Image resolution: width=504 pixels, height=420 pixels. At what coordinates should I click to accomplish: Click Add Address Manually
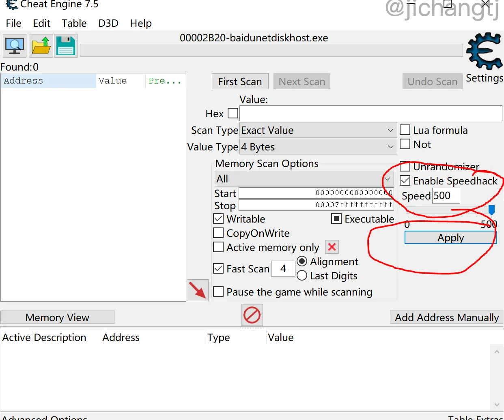pos(447,317)
